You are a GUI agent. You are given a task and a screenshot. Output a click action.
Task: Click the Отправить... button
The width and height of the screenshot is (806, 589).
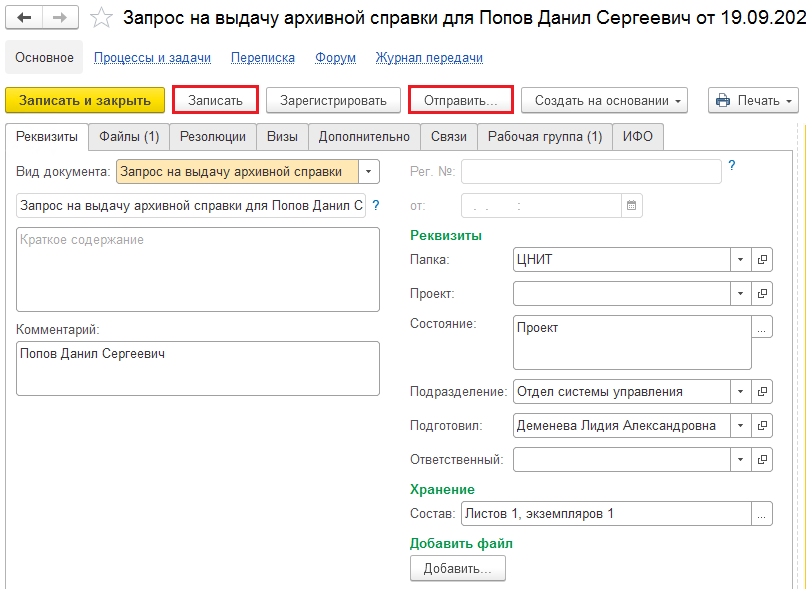tap(461, 100)
